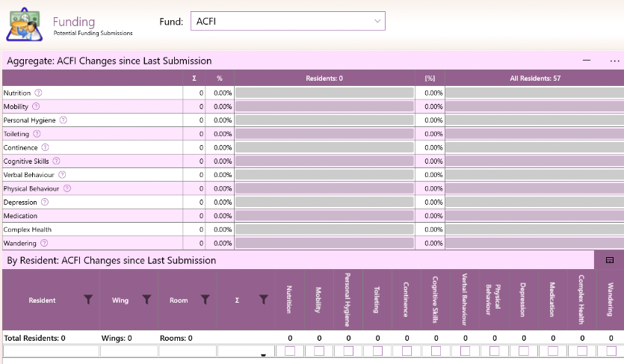Open help for Depression row
624x364 pixels.
click(45, 202)
